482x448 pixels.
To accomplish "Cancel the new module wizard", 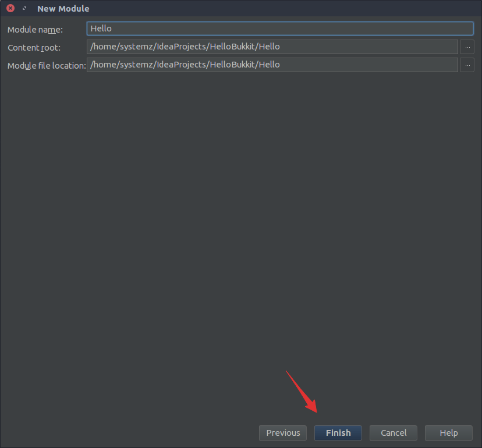I will (x=394, y=433).
